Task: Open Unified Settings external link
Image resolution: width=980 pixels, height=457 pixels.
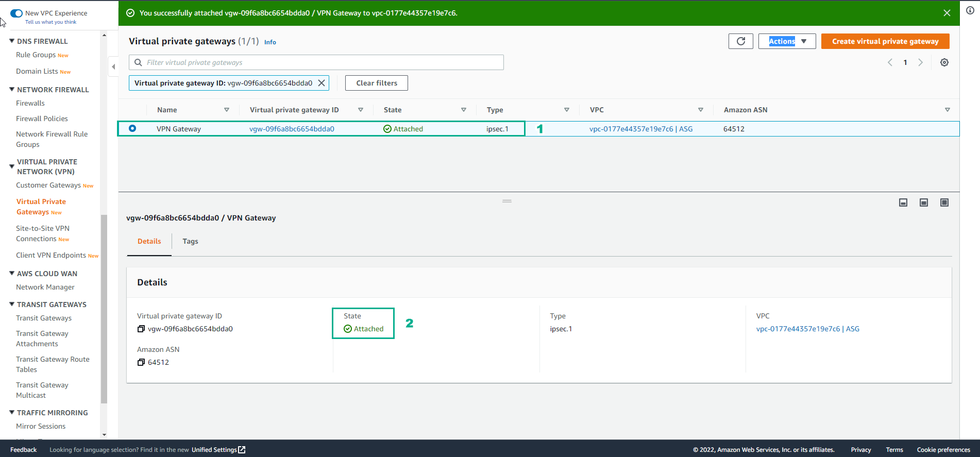Action: tap(218, 450)
